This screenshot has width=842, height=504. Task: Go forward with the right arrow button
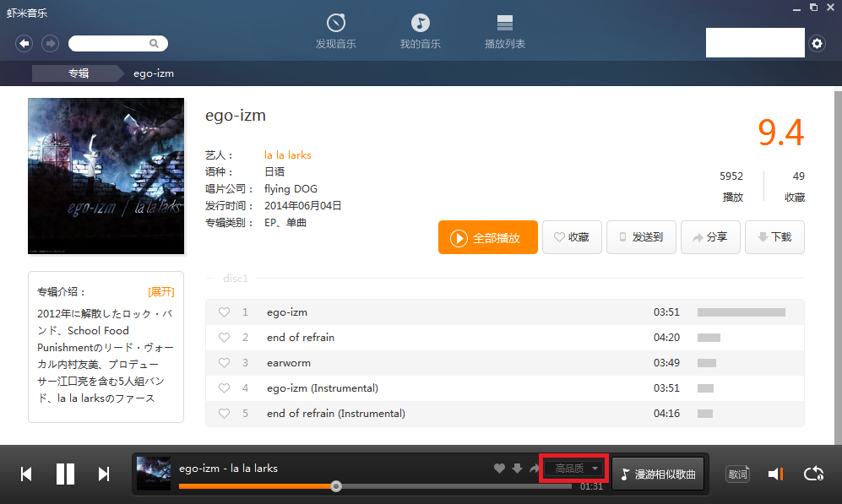click(51, 43)
